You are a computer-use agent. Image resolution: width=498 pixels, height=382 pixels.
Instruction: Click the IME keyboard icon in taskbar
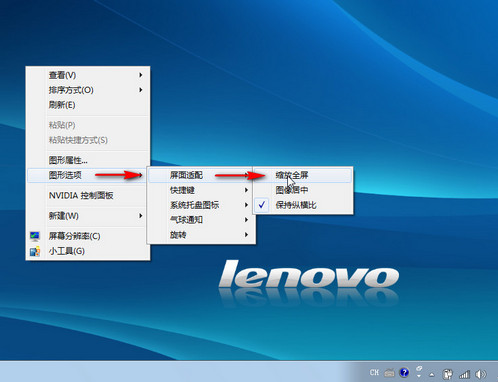point(389,373)
